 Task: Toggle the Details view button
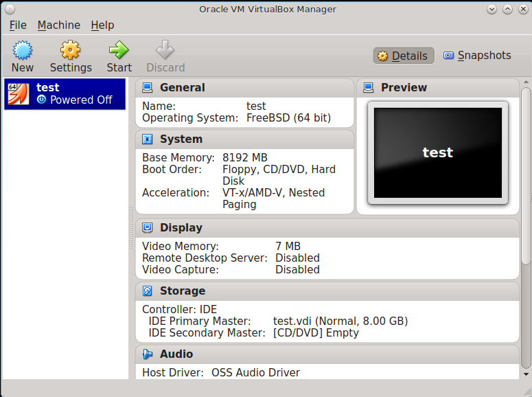[x=403, y=56]
